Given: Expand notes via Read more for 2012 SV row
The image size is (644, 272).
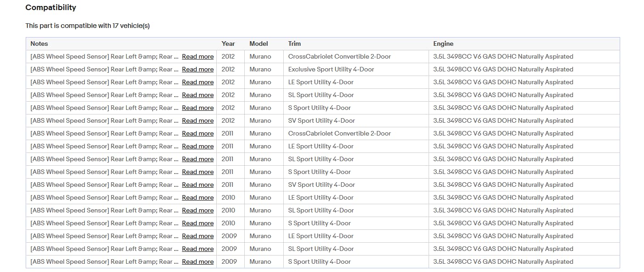Looking at the screenshot, I should pyautogui.click(x=198, y=120).
